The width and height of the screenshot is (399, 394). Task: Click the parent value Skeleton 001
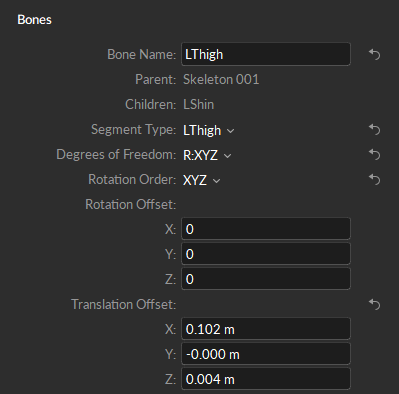[221, 79]
